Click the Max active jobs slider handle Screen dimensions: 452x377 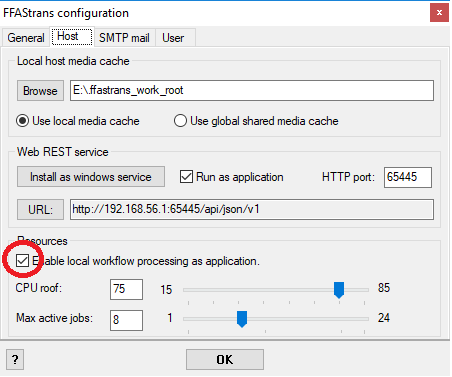(x=242, y=319)
